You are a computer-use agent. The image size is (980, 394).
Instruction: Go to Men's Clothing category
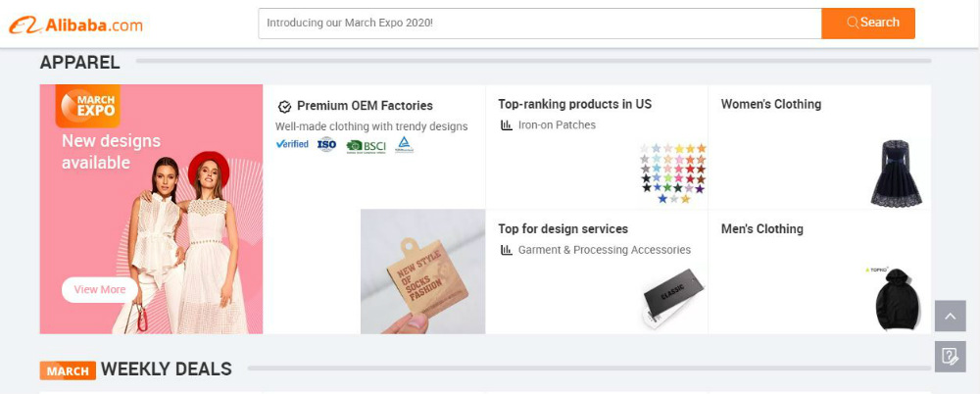pyautogui.click(x=761, y=228)
